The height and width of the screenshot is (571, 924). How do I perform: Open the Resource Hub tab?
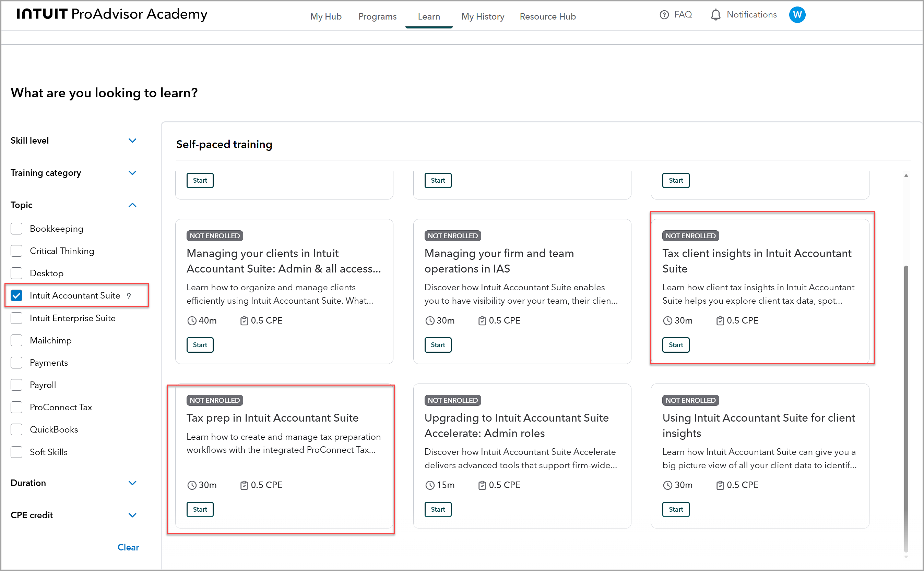(x=548, y=16)
